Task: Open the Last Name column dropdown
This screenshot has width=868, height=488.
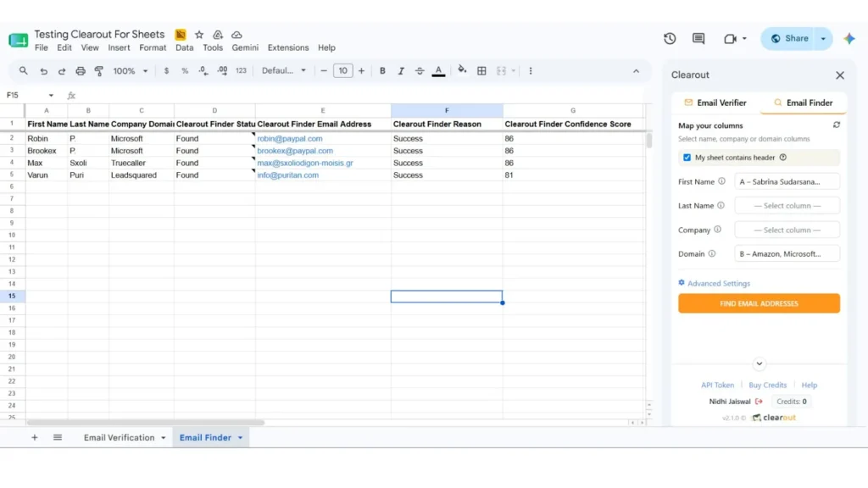Action: click(787, 206)
